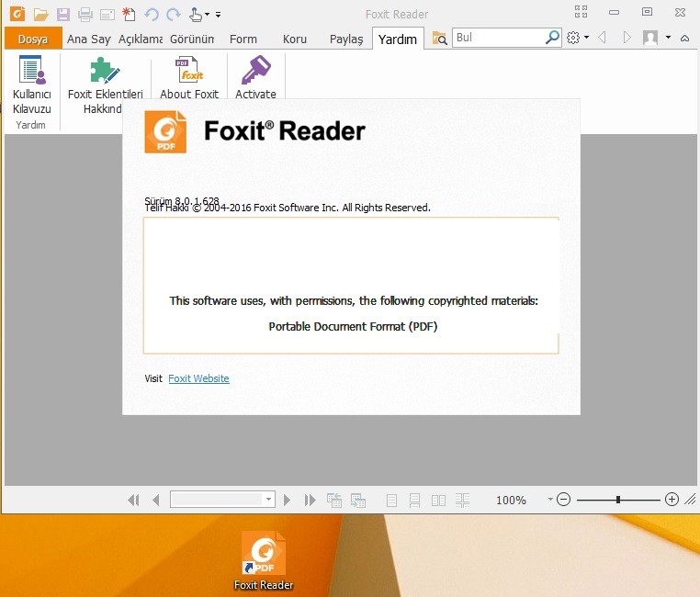Create new blank PDF icon
The height and width of the screenshot is (597, 700).
coord(129,15)
